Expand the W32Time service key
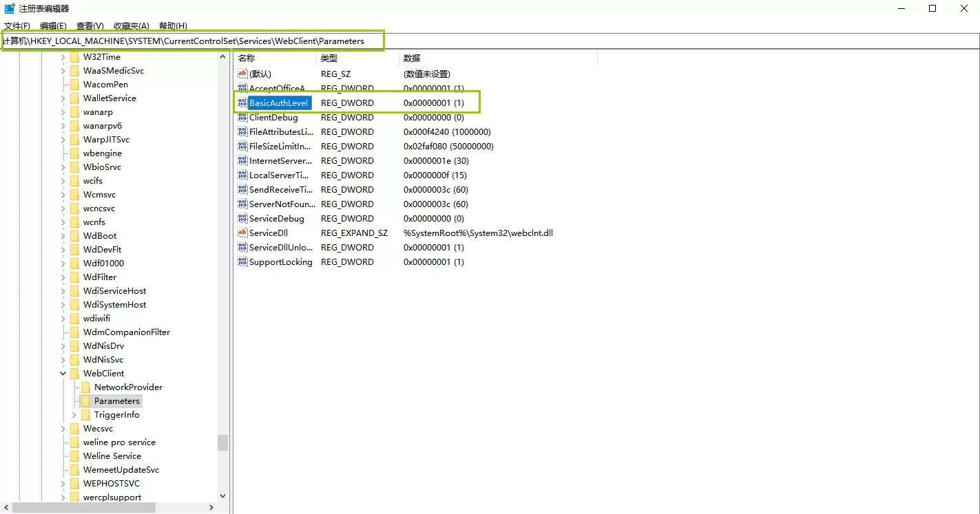 (63, 57)
